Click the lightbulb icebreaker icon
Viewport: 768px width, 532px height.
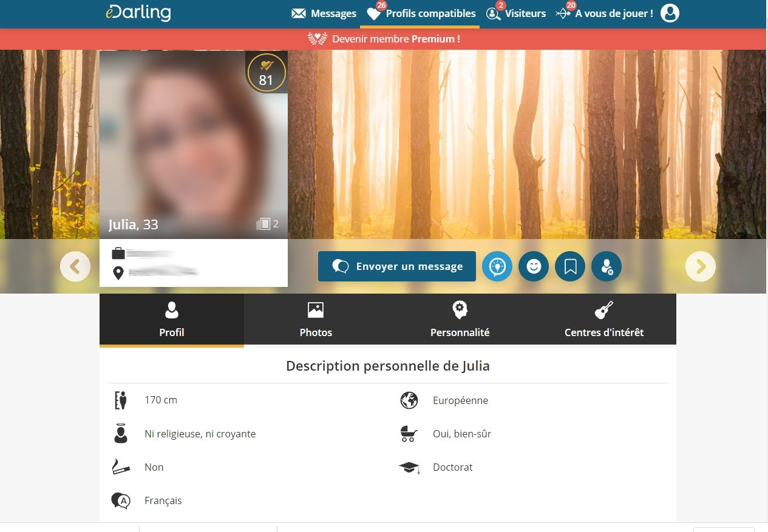click(497, 266)
